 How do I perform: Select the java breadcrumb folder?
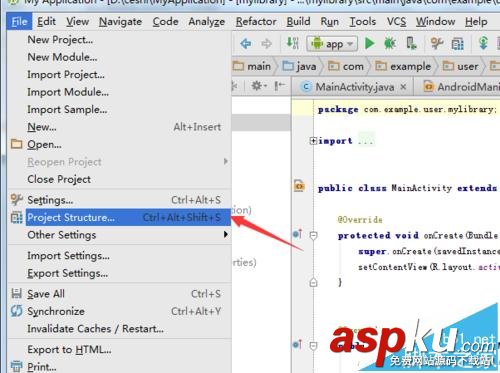299,66
